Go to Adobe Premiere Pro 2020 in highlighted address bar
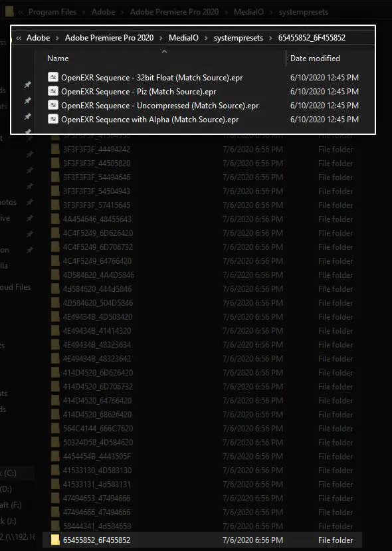The image size is (392, 551). [x=109, y=38]
